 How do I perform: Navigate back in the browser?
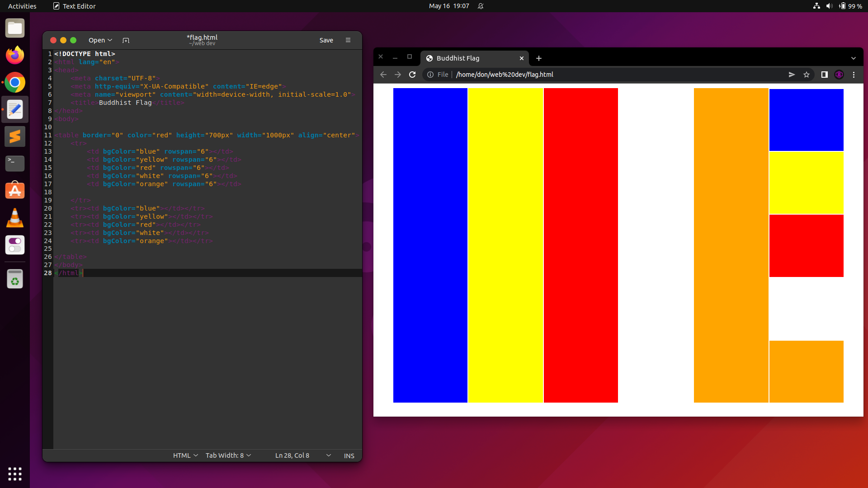tap(383, 75)
